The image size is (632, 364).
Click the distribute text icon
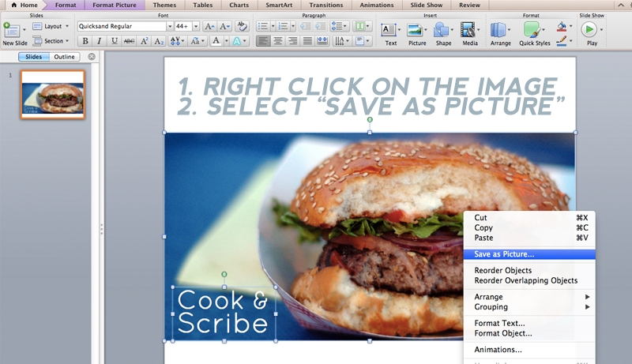click(322, 41)
